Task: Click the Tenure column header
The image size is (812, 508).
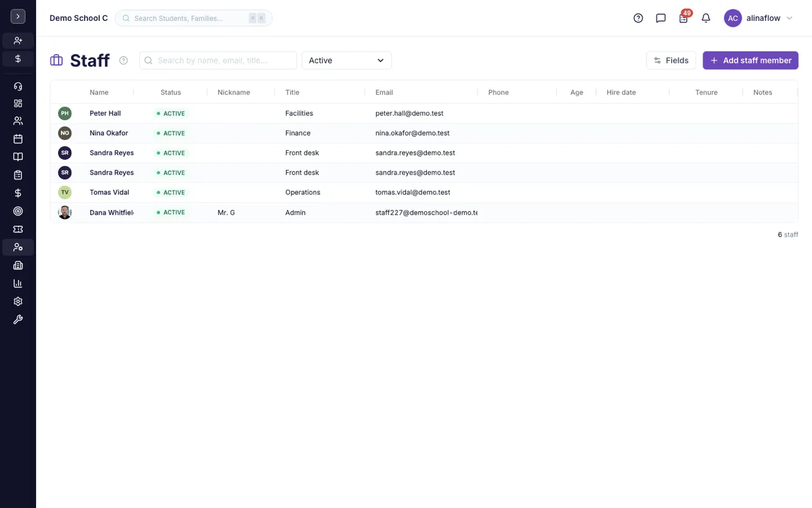Action: tap(706, 92)
